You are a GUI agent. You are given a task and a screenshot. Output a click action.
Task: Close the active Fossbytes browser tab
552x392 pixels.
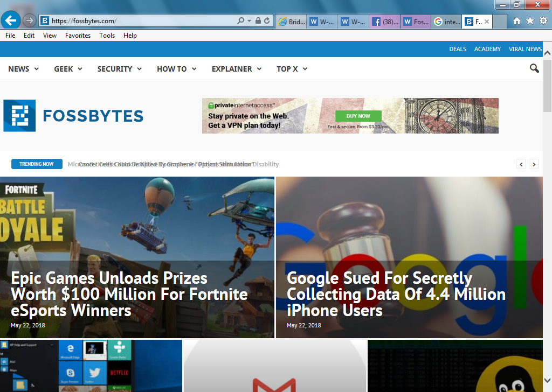click(x=487, y=22)
